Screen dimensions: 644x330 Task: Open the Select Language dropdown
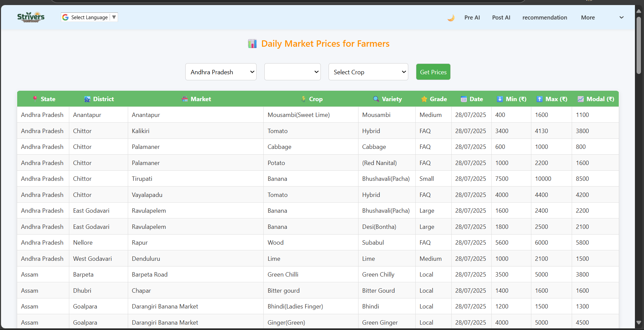[x=89, y=17]
